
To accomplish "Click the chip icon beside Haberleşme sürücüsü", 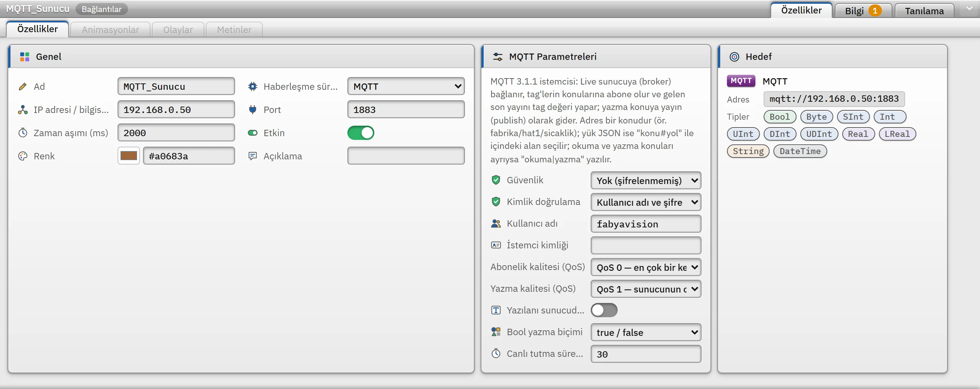I will 253,87.
